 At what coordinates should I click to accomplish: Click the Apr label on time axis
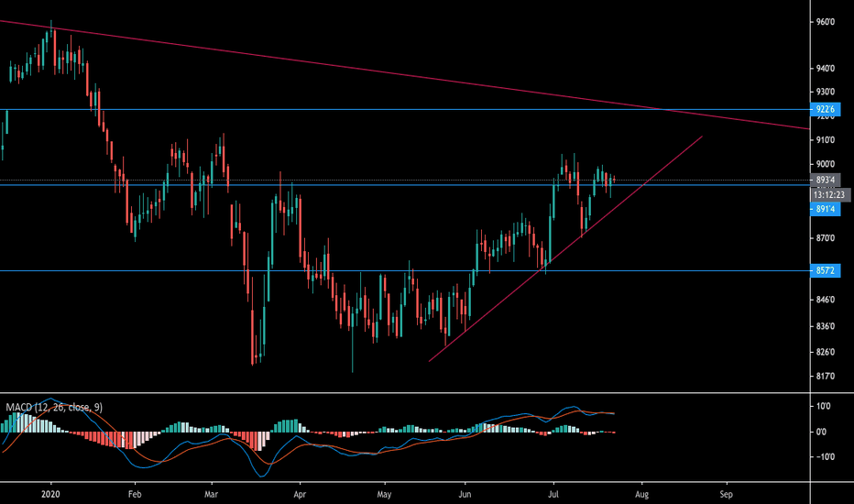pyautogui.click(x=300, y=494)
